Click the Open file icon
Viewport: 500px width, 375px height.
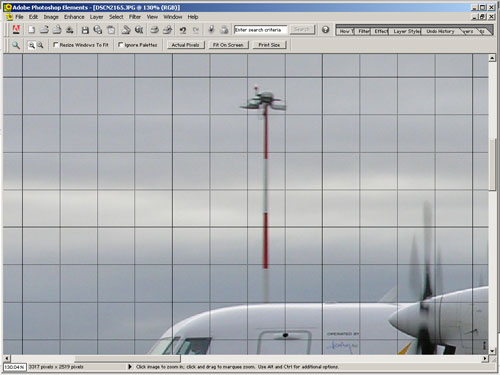[x=44, y=30]
